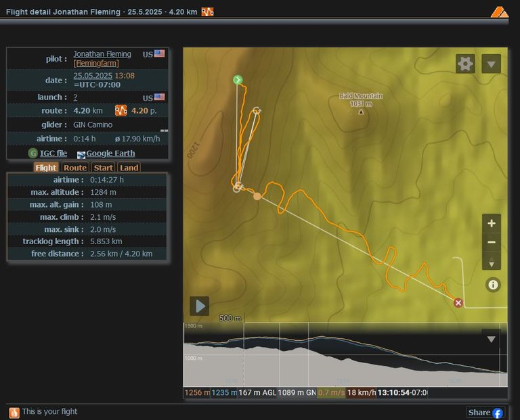The width and height of the screenshot is (520, 420).
Task: Click the red landing marker on the map
Action: point(458,302)
